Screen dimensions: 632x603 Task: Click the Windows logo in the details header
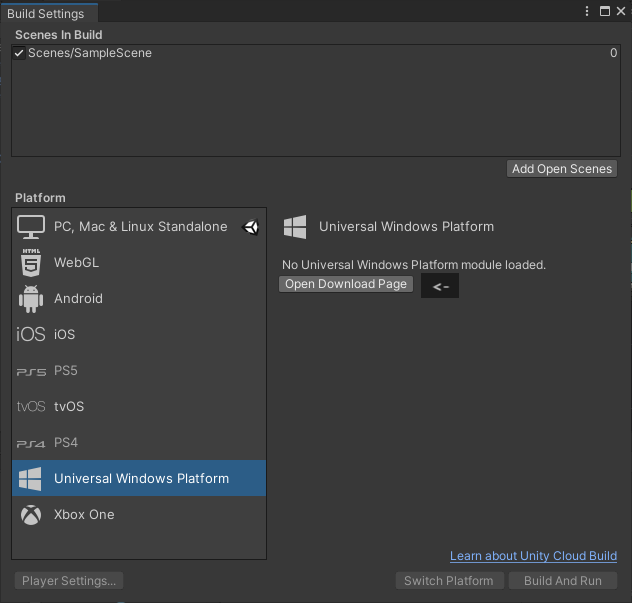pyautogui.click(x=295, y=227)
